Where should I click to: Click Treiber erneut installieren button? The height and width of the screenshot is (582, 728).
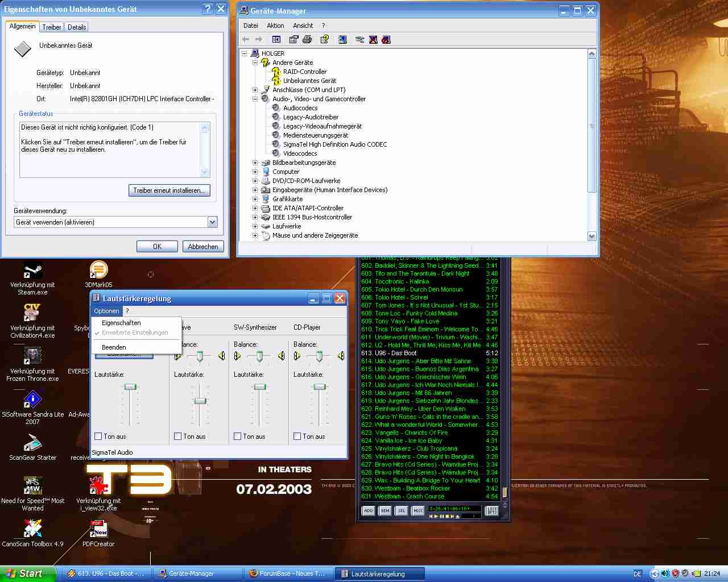click(x=169, y=190)
